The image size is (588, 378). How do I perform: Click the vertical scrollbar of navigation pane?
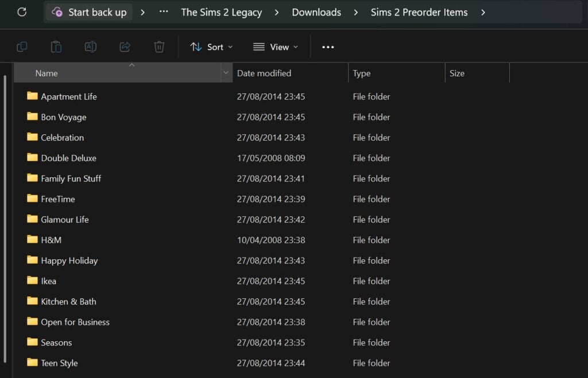5,219
